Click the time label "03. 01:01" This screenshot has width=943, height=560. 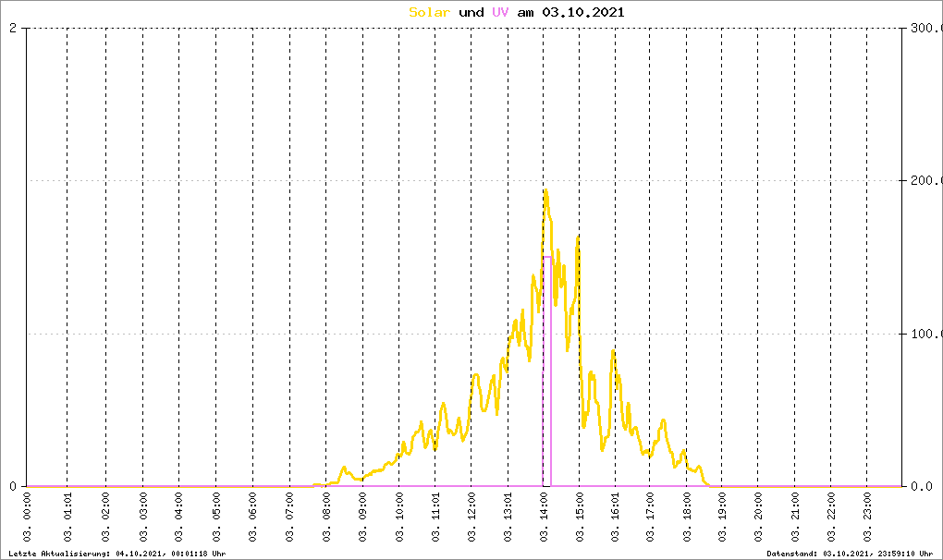[x=67, y=517]
